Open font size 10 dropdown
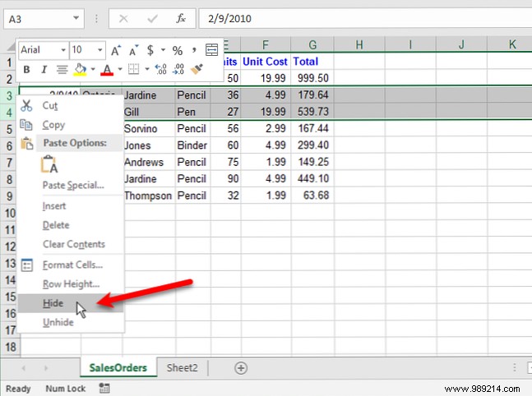The width and height of the screenshot is (532, 396). pos(100,50)
